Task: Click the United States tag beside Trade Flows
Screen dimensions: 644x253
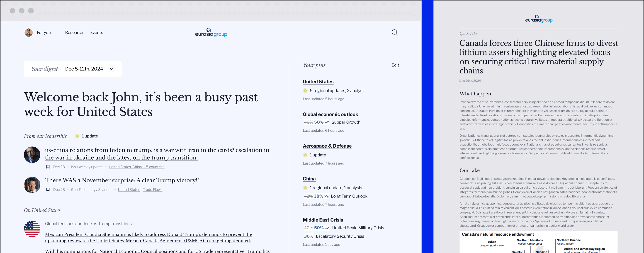Action: pyautogui.click(x=129, y=190)
